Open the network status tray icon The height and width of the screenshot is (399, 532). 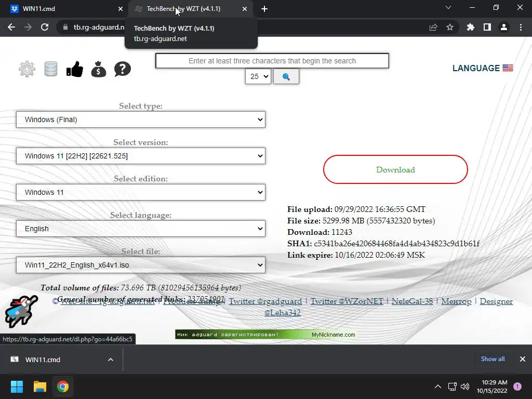(x=453, y=387)
